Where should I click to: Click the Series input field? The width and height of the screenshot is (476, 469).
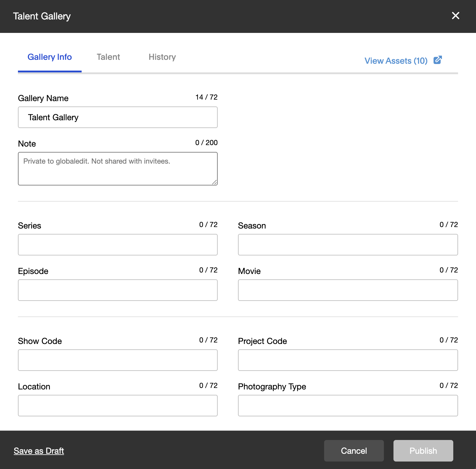pyautogui.click(x=118, y=245)
